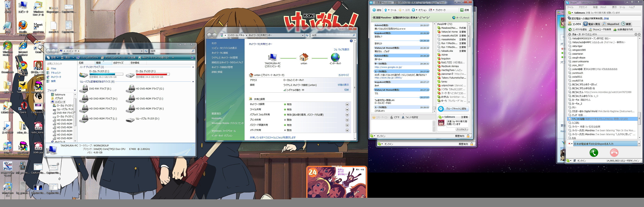Open the SkypeFind tab
Screen dimensions: 644x207
pyautogui.click(x=611, y=24)
